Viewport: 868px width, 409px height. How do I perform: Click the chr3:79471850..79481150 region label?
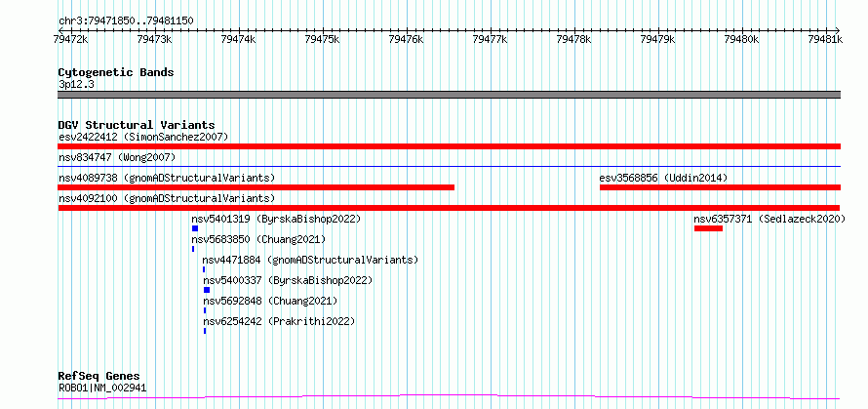[126, 21]
